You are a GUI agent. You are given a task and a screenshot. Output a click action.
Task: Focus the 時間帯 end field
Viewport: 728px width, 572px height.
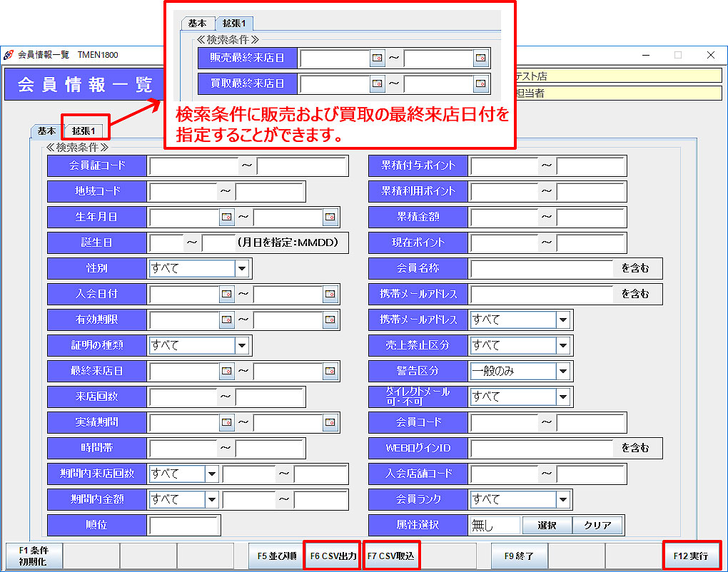269,448
